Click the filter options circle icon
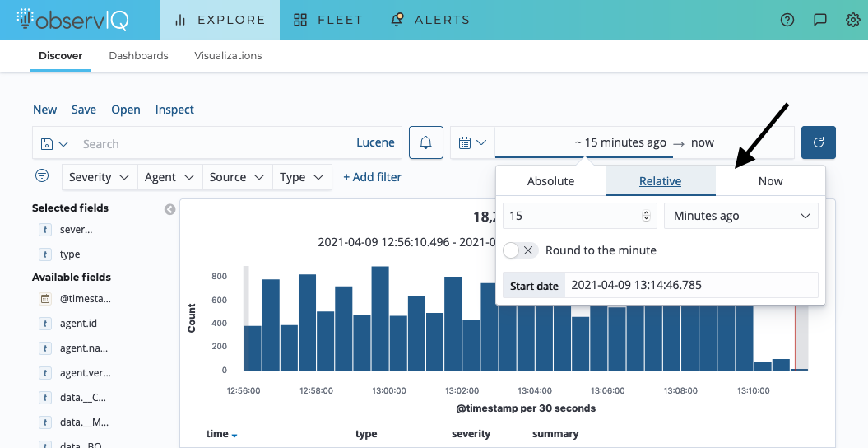Viewport: 868px width, 448px height. [41, 175]
